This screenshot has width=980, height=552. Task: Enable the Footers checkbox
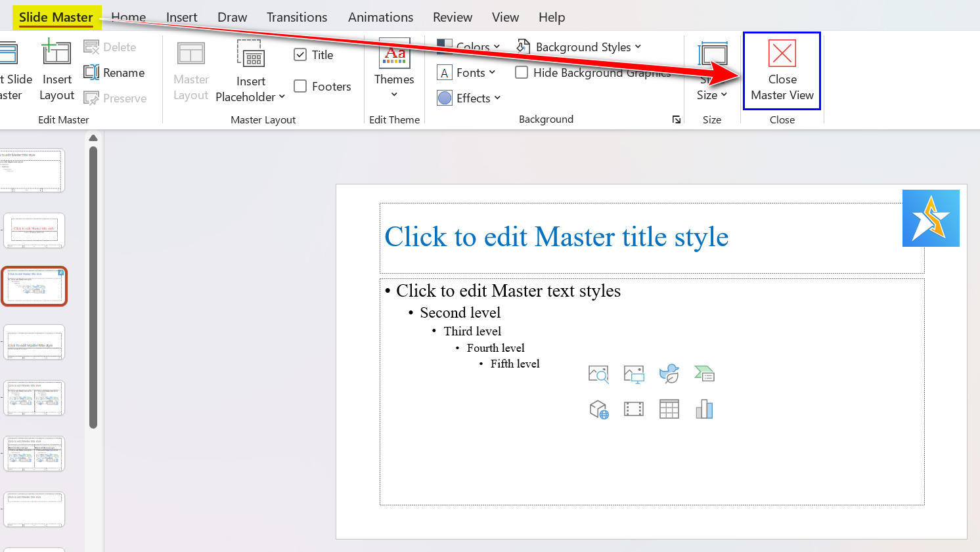(x=300, y=87)
